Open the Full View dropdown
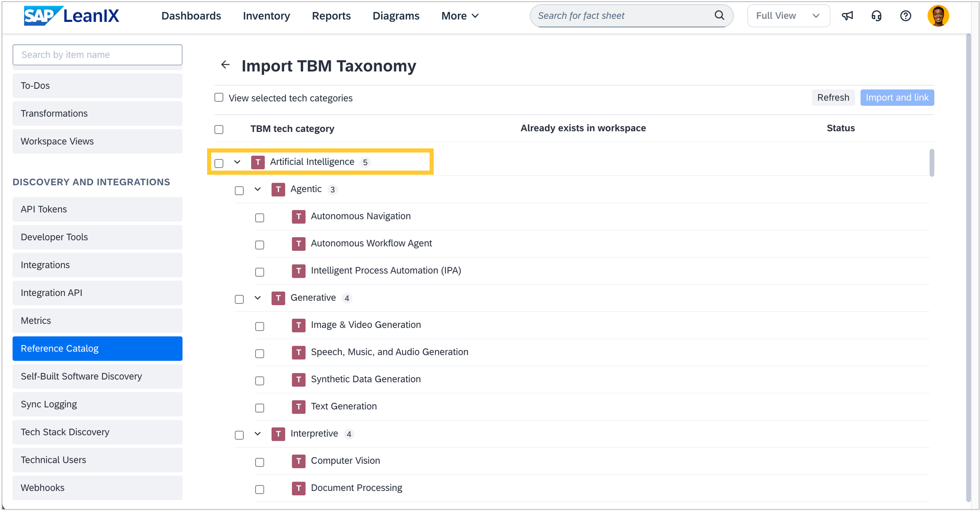This screenshot has width=980, height=511. (x=788, y=16)
